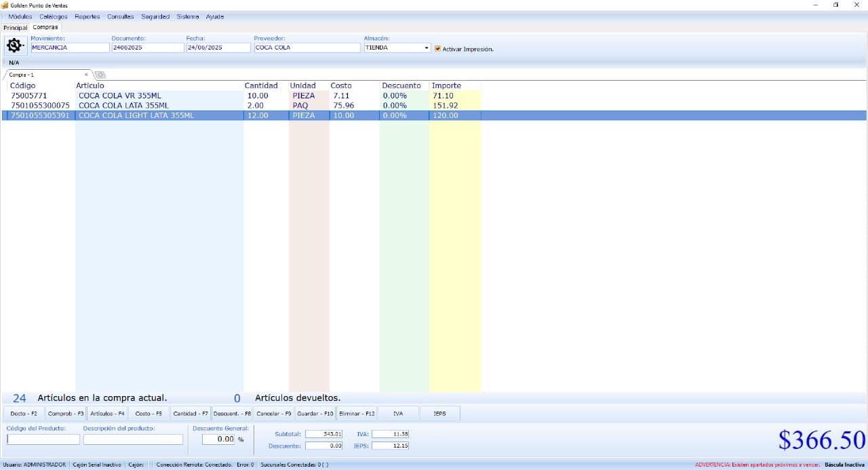
Task: Click importe cell 151.92
Action: [446, 106]
